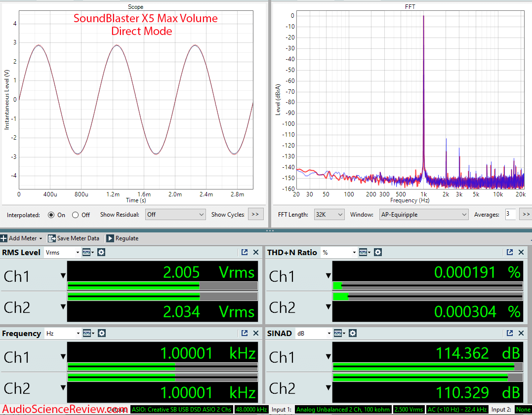This screenshot has width=532, height=415.
Task: Click the FFT more options chevron button
Action: point(526,214)
